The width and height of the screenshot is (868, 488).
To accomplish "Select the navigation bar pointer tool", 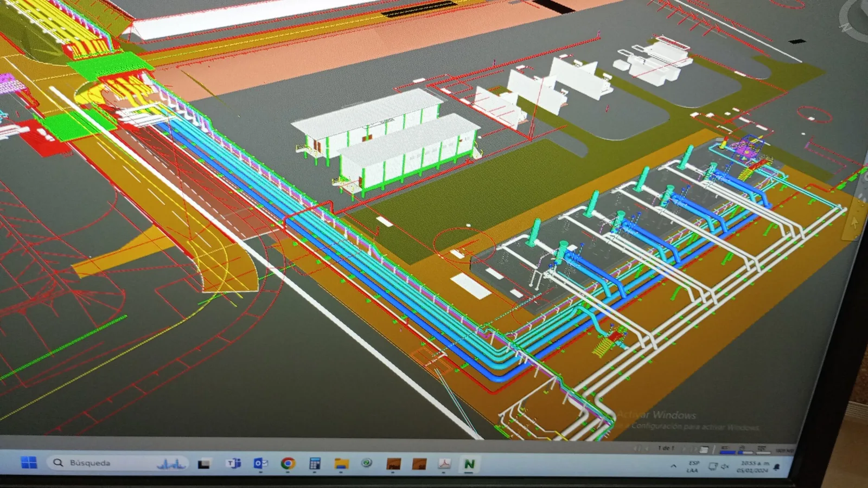I will (x=855, y=222).
